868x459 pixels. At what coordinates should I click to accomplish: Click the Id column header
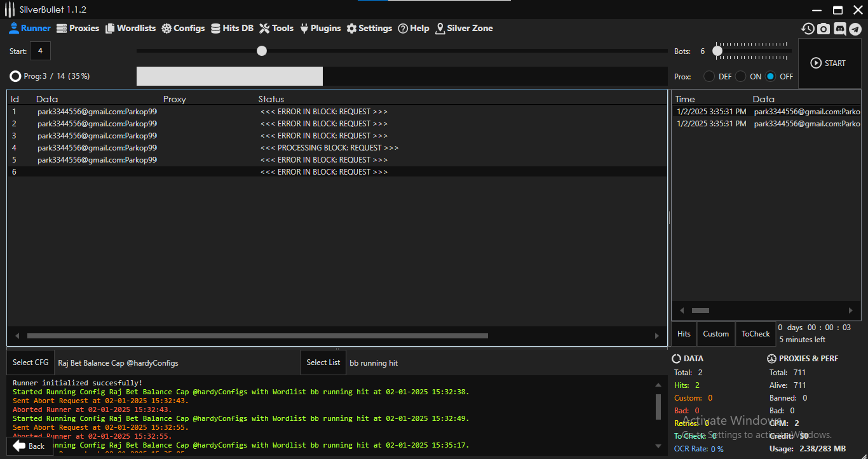pyautogui.click(x=15, y=99)
